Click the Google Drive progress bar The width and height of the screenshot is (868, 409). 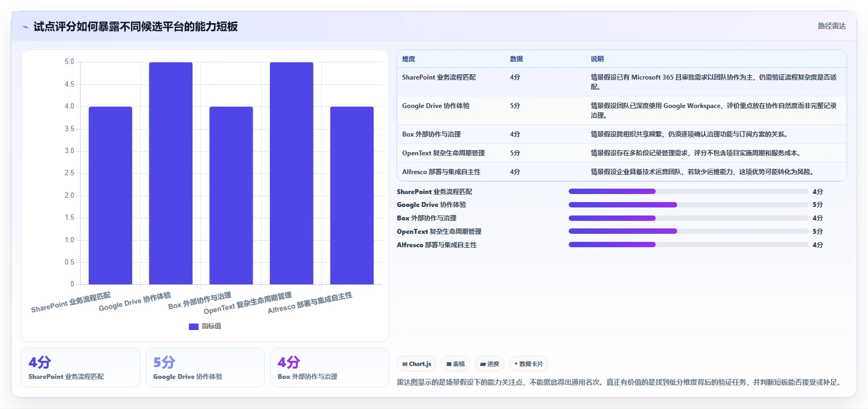[688, 205]
